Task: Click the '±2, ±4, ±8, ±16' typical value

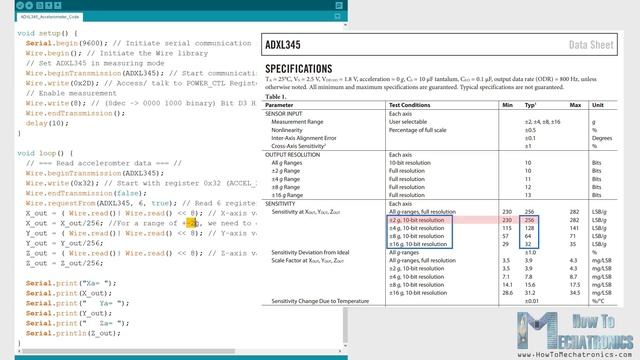Action: (542, 122)
